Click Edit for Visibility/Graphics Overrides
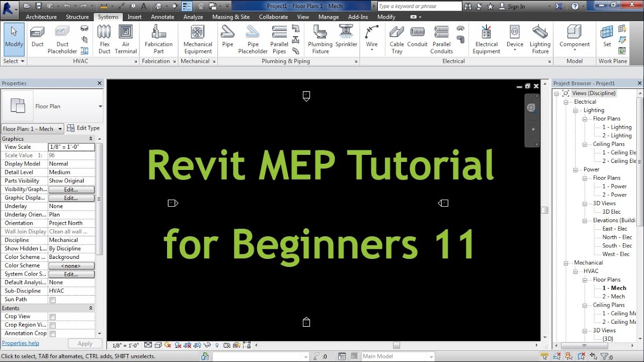The image size is (644, 362). click(71, 190)
